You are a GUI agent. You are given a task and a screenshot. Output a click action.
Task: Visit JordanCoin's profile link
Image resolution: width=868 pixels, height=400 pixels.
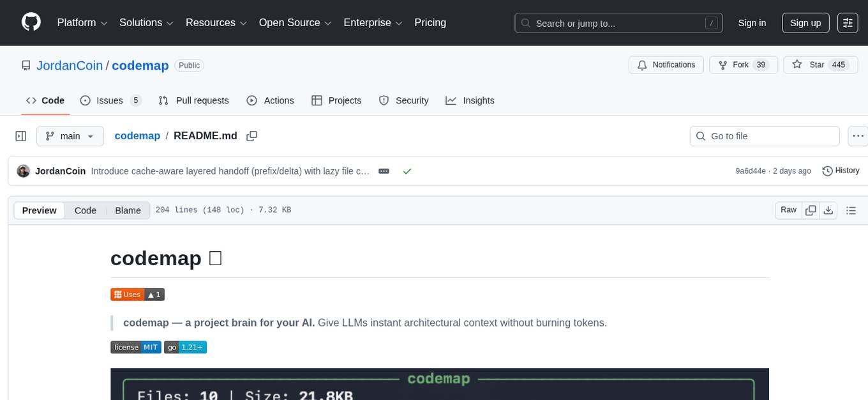(x=70, y=65)
